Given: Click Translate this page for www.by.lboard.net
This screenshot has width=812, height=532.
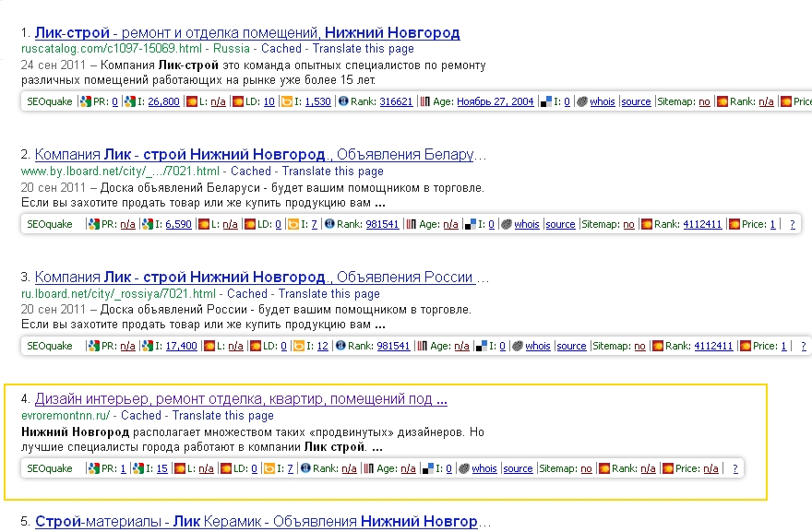Looking at the screenshot, I should point(332,171).
